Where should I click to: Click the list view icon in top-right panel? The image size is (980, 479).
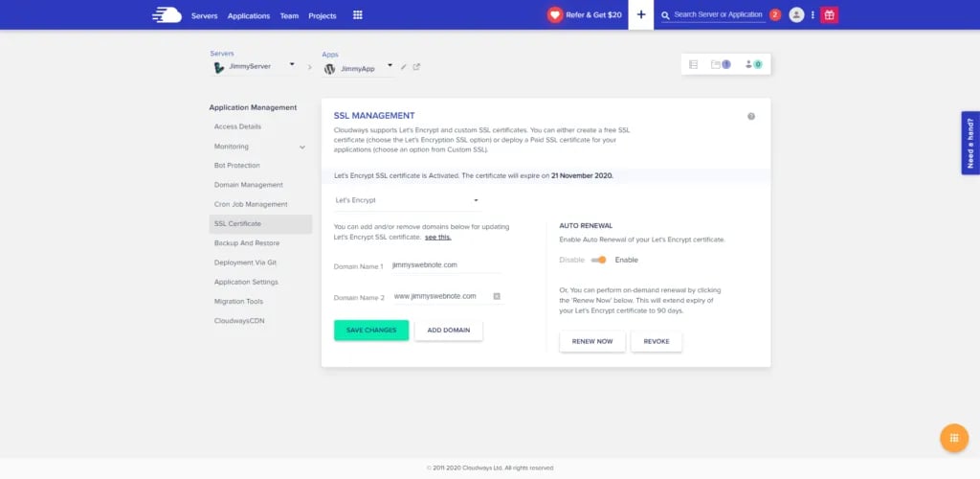click(693, 64)
